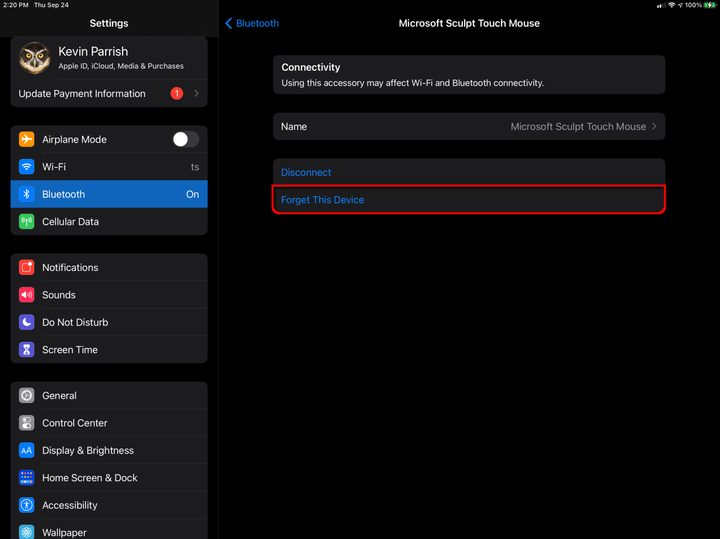Tap the Wi-Fi icon in sidebar
This screenshot has width=720, height=539.
(x=27, y=167)
